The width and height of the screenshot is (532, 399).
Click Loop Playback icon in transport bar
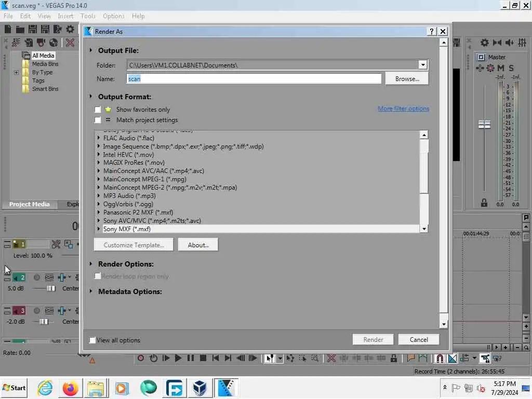point(153,358)
